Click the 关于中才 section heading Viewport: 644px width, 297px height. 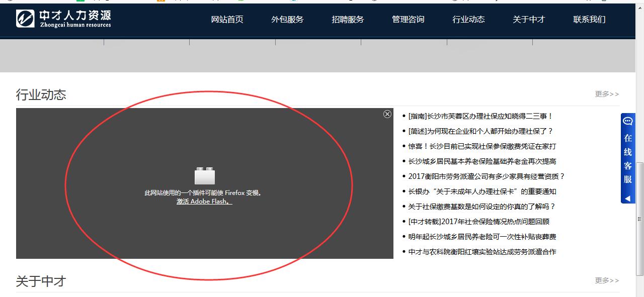[x=41, y=281]
